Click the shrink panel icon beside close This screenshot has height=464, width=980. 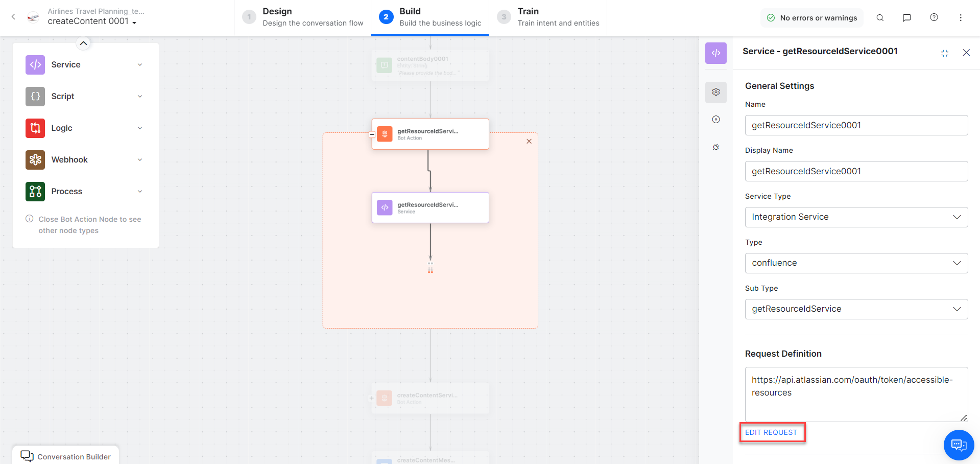[x=944, y=53]
